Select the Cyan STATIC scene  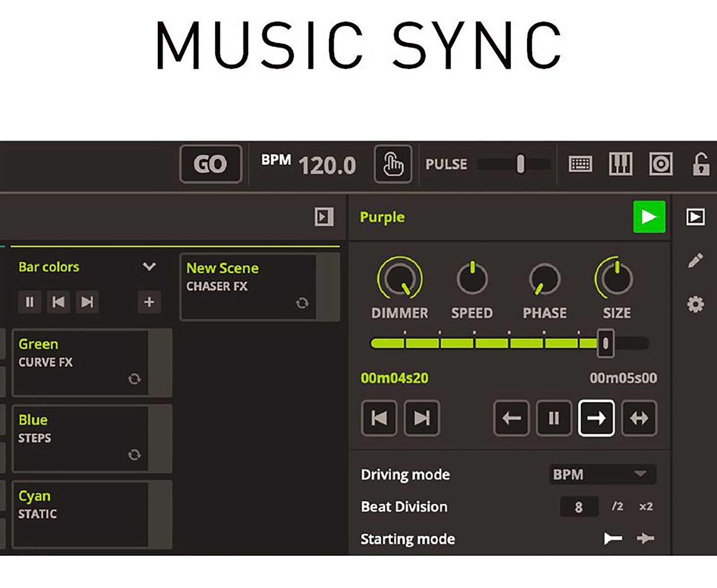pos(79,513)
